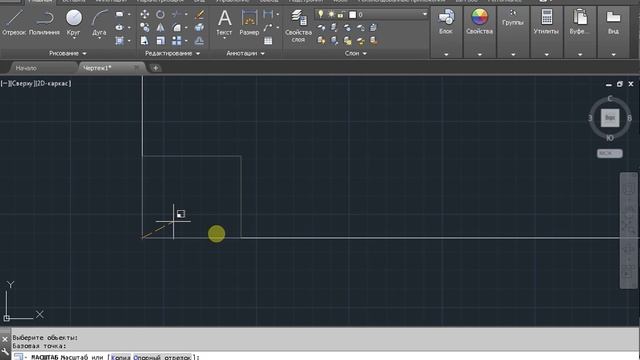
Task: Select the Ellipse tool in the Рисование panel
Action: [120, 28]
